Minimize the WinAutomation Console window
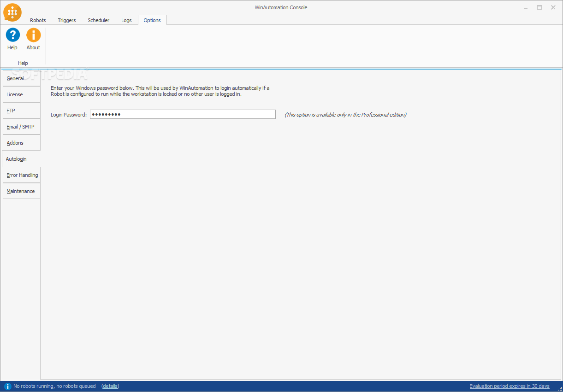563x392 pixels. click(526, 7)
